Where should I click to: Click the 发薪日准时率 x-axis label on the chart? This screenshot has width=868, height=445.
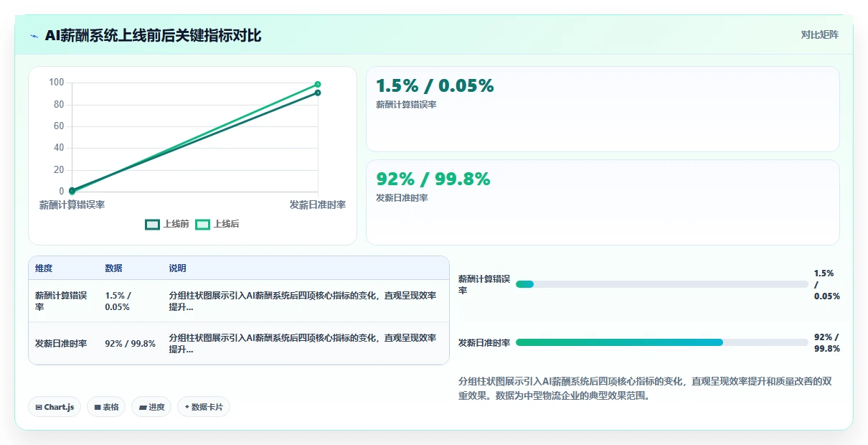pyautogui.click(x=318, y=205)
